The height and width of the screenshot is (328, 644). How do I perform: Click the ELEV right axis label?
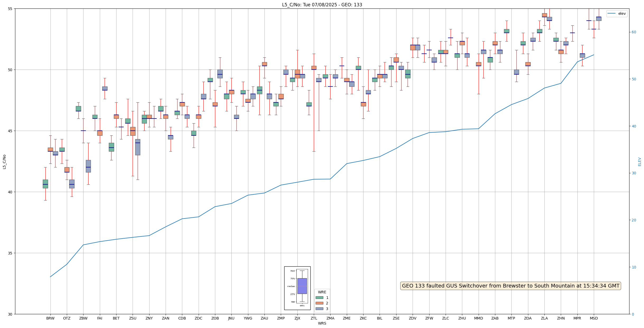click(x=640, y=162)
